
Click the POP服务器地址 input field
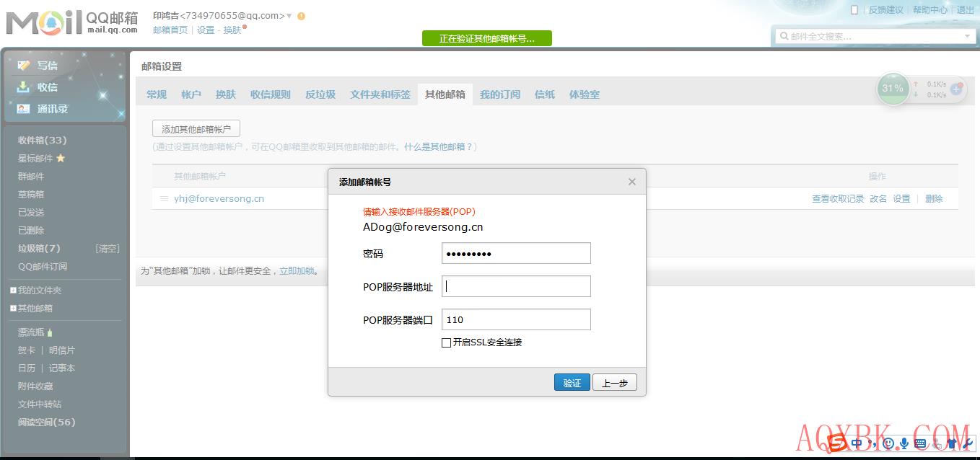pyautogui.click(x=516, y=286)
